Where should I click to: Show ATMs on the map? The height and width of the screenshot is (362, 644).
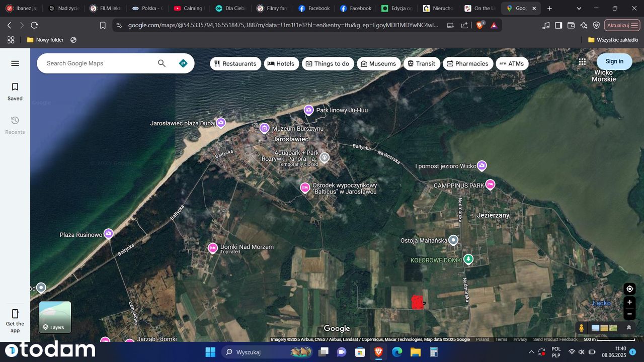512,63
